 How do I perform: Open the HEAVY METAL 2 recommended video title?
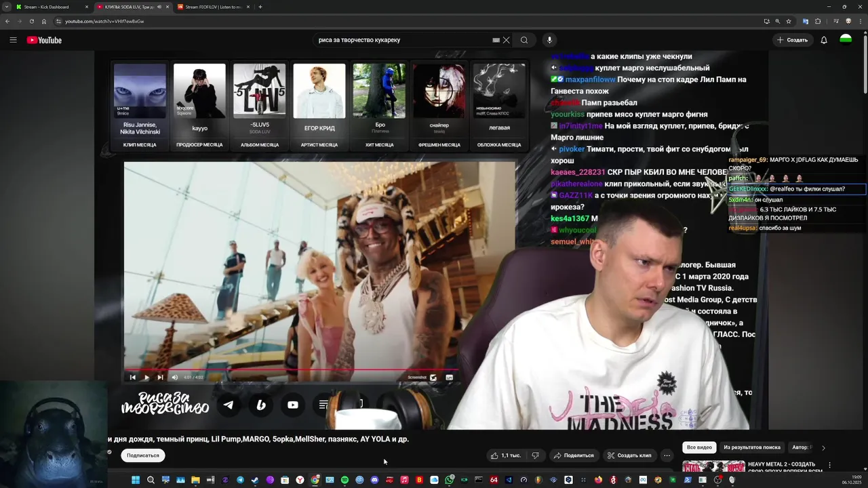coord(785,468)
